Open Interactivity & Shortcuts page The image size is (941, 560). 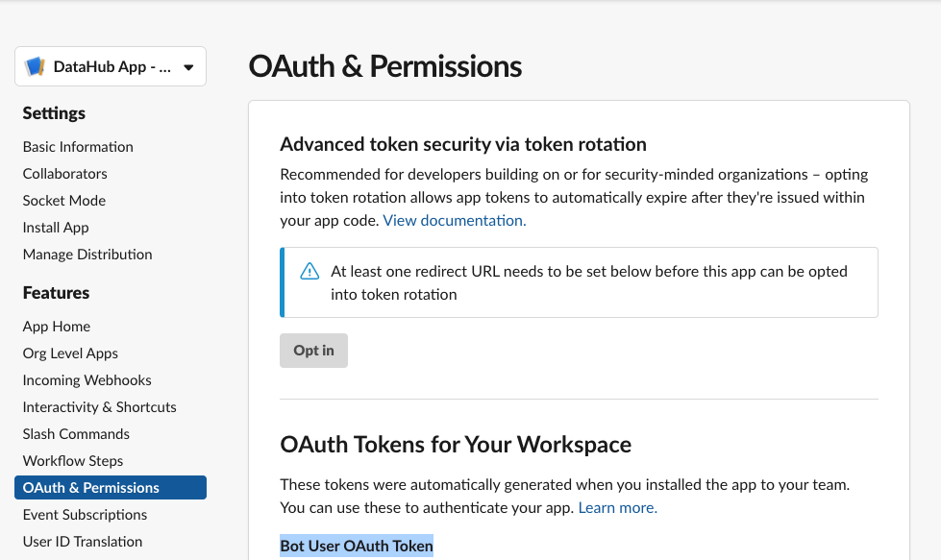click(x=100, y=407)
